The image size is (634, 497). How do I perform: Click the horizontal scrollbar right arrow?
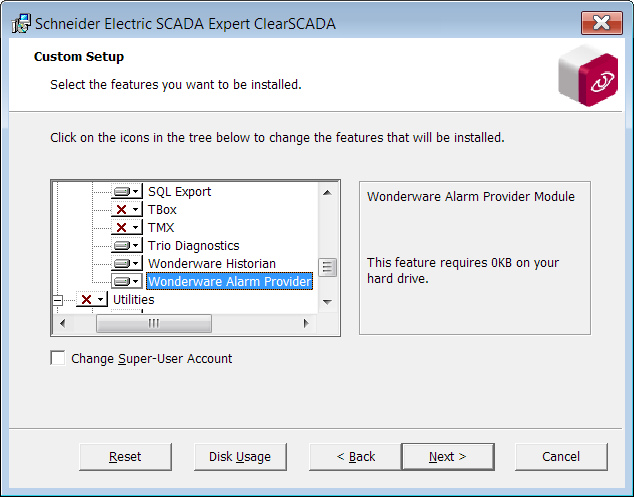[x=306, y=323]
